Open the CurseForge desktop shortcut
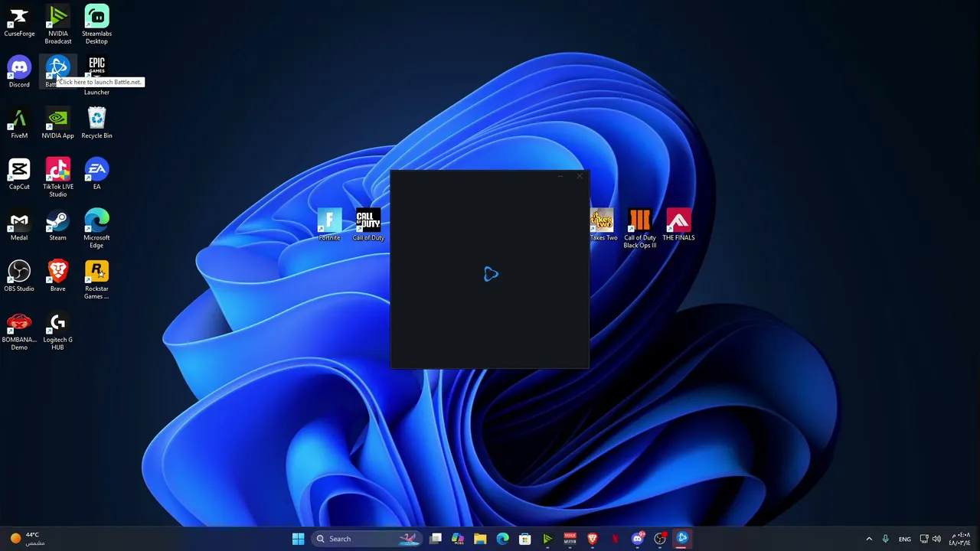The width and height of the screenshot is (980, 551). (x=19, y=21)
